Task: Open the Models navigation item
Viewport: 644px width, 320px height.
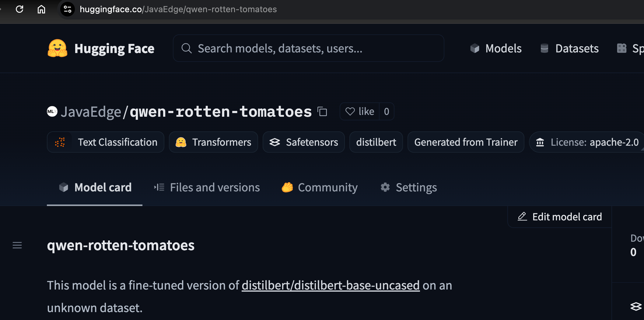Action: [x=496, y=48]
